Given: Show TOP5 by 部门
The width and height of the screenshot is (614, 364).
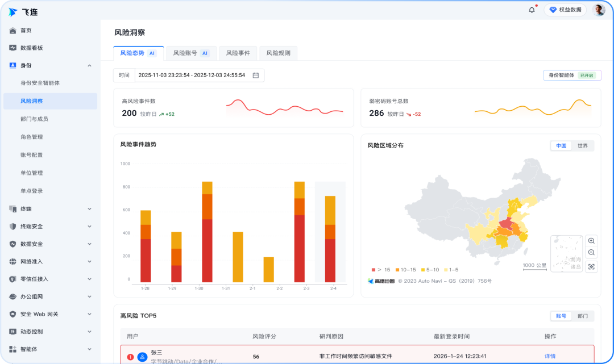Looking at the screenshot, I should point(582,316).
